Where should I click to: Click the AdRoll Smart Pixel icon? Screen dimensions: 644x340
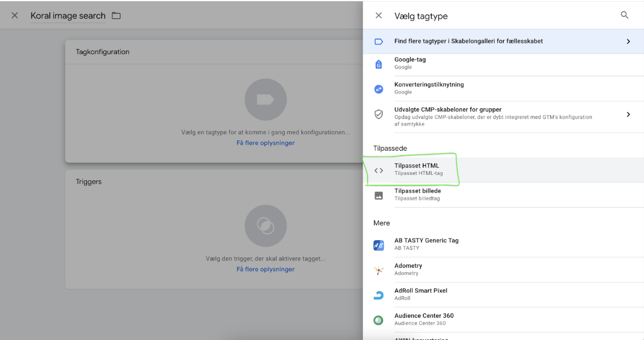pos(378,295)
